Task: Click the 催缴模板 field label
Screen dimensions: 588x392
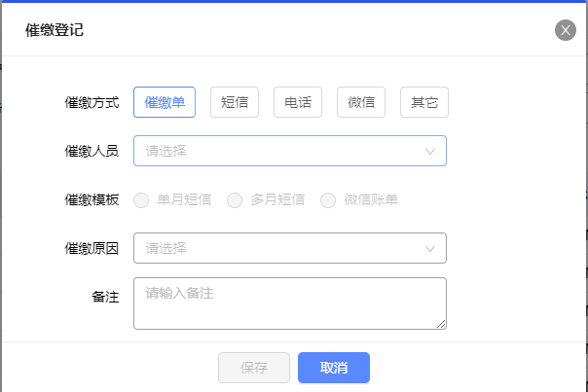Action: tap(92, 199)
